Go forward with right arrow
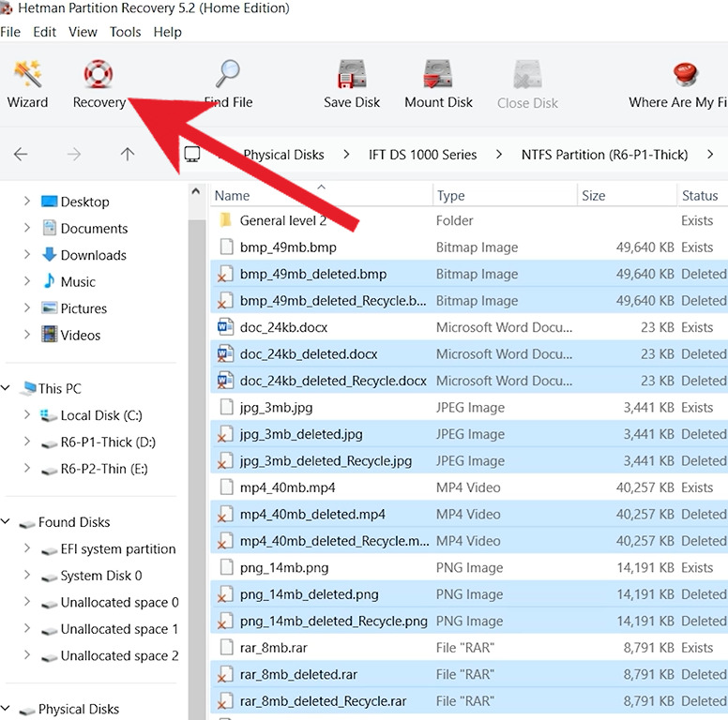The image size is (728, 720). (74, 154)
